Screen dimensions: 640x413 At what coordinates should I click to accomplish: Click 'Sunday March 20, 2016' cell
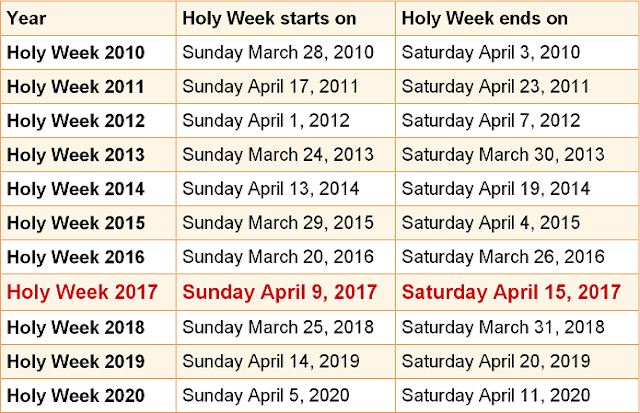click(278, 257)
